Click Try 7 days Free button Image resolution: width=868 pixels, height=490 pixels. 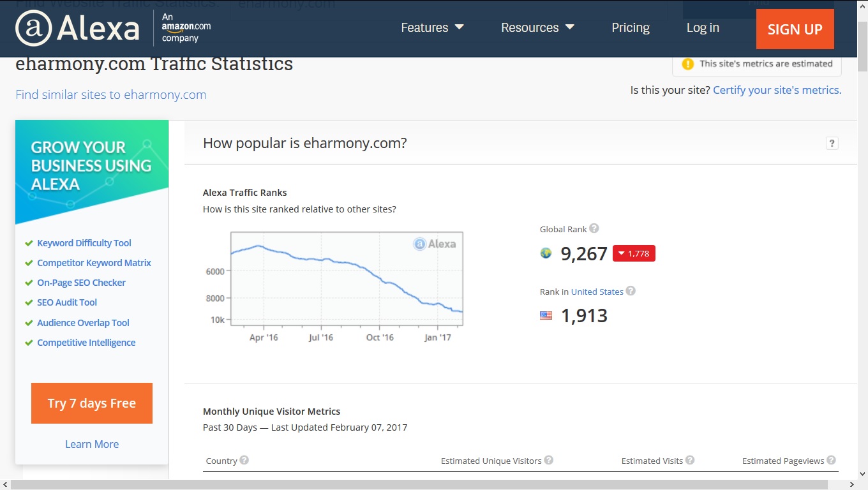pyautogui.click(x=92, y=403)
